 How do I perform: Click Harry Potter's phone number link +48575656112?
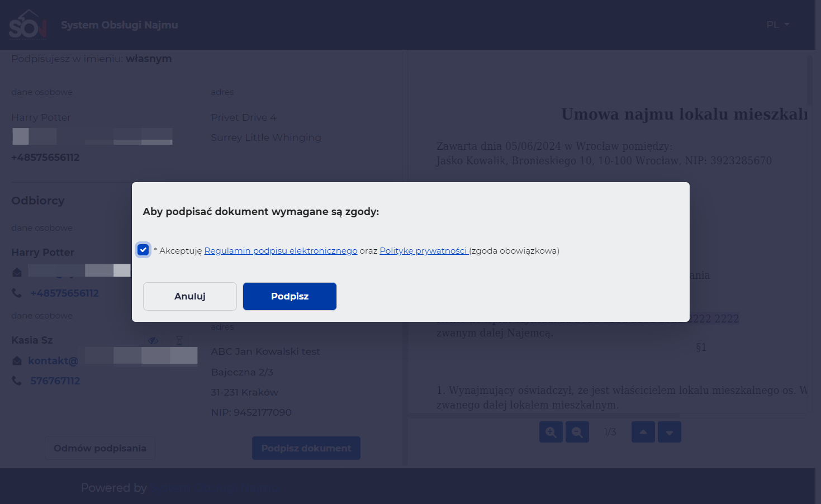pos(64,293)
